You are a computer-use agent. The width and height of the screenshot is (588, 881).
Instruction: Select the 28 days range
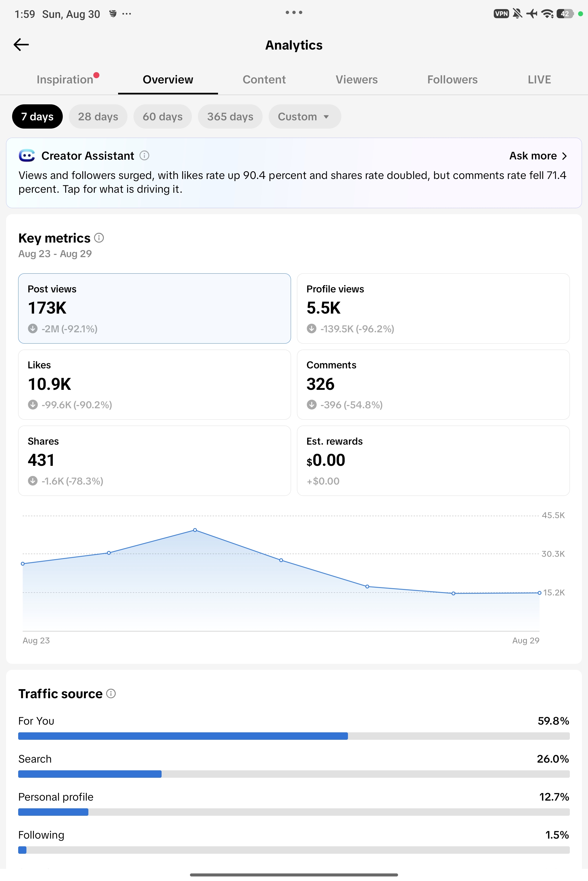coord(98,117)
